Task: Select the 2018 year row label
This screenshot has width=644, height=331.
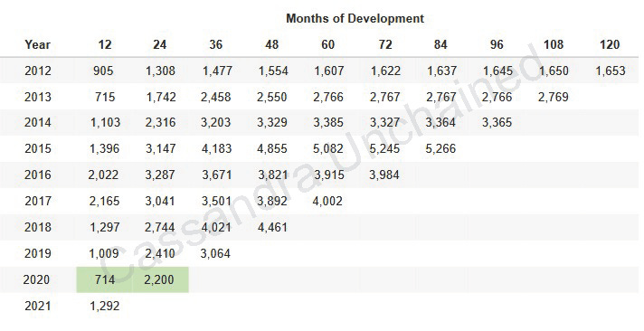Action: (x=38, y=227)
